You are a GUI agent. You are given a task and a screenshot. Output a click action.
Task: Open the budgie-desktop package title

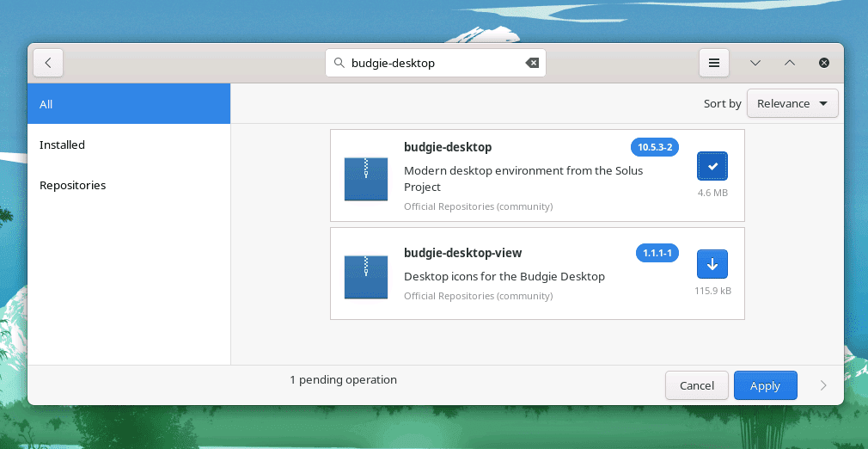448,147
